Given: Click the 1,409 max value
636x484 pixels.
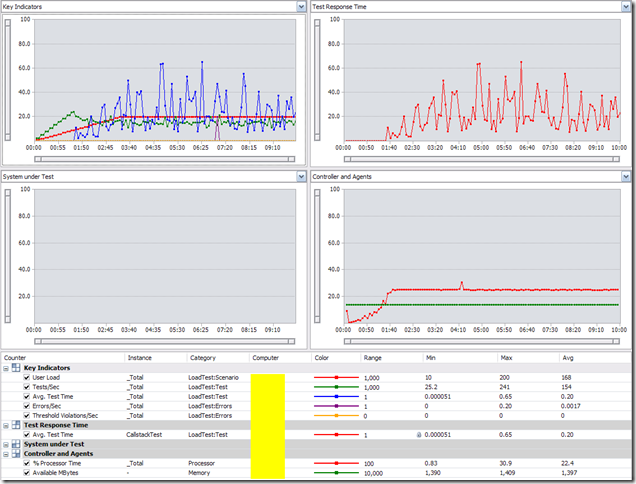Looking at the screenshot, I should 507,473.
